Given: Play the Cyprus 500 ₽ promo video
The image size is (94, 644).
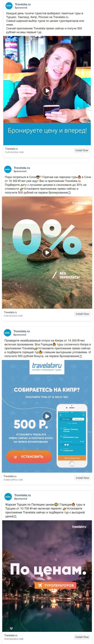Looking at the screenshot, I should click(x=47, y=416).
